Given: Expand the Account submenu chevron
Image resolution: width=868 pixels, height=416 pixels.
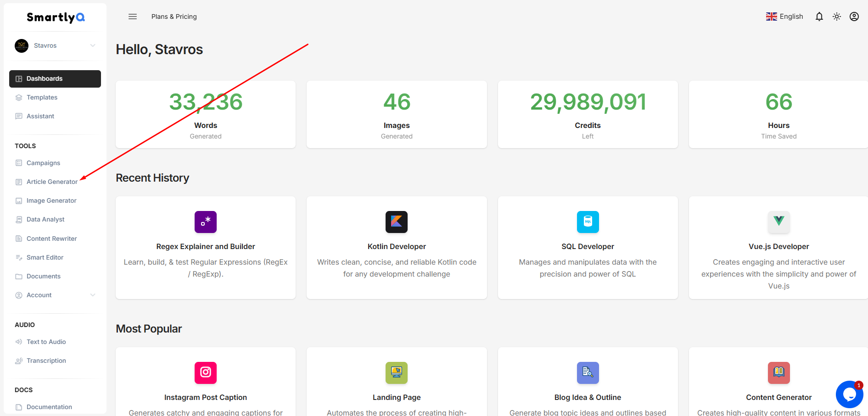Looking at the screenshot, I should (x=93, y=295).
